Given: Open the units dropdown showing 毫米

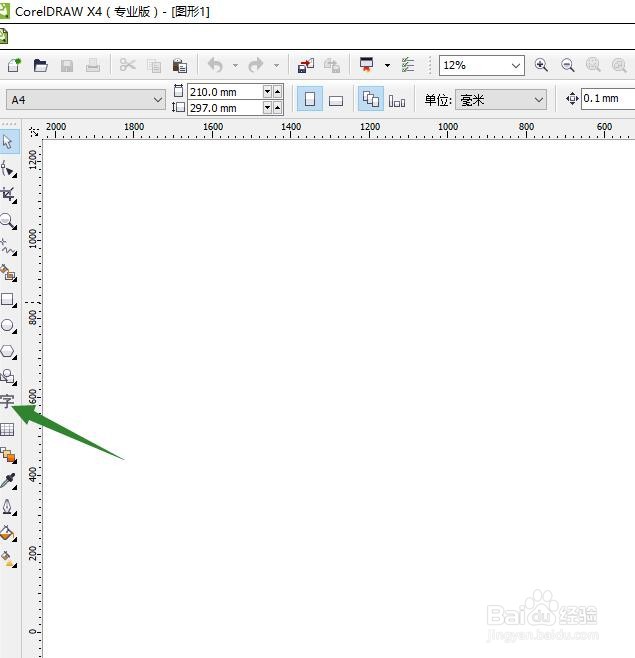Looking at the screenshot, I should click(x=501, y=100).
